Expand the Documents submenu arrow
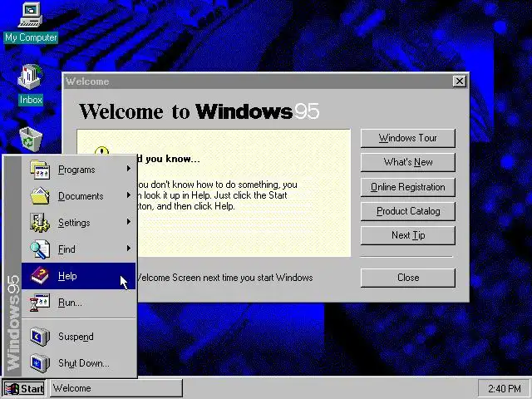 coord(129,195)
